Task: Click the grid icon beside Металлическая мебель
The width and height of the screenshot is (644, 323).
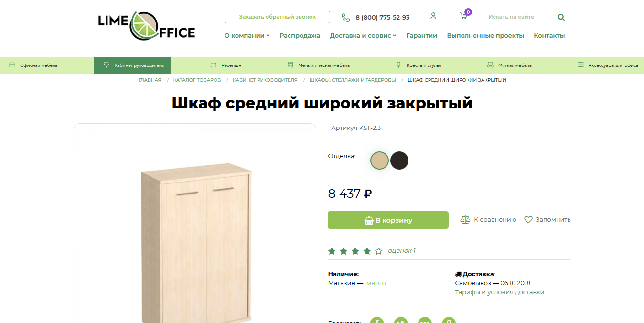Action: pyautogui.click(x=290, y=65)
